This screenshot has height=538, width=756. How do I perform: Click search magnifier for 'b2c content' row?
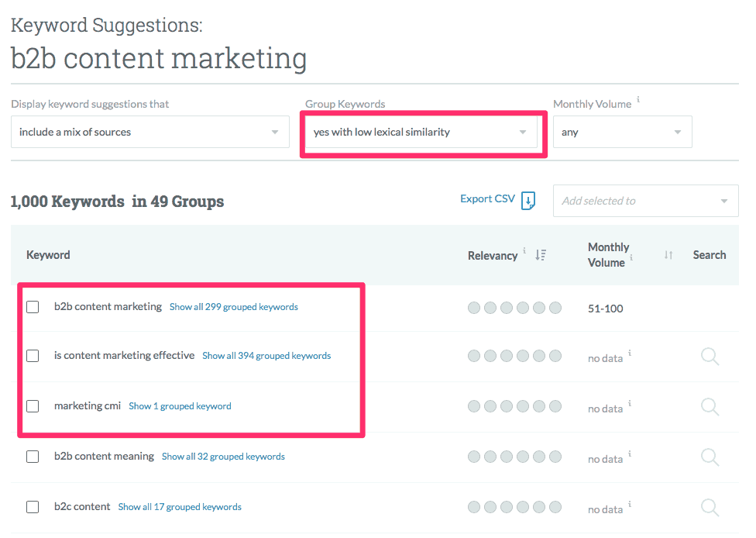point(710,508)
